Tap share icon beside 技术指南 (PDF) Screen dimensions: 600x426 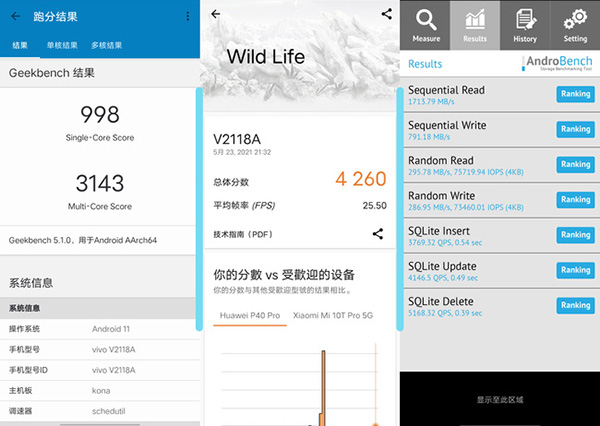tap(377, 234)
